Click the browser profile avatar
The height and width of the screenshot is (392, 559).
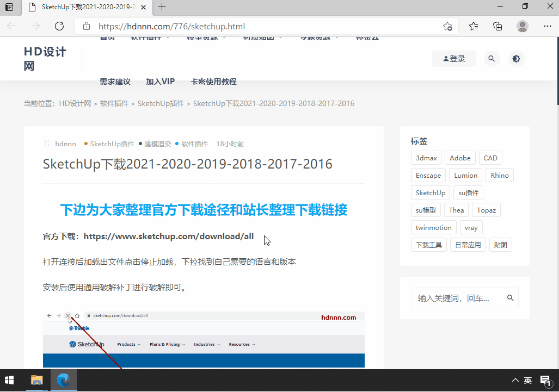(523, 26)
